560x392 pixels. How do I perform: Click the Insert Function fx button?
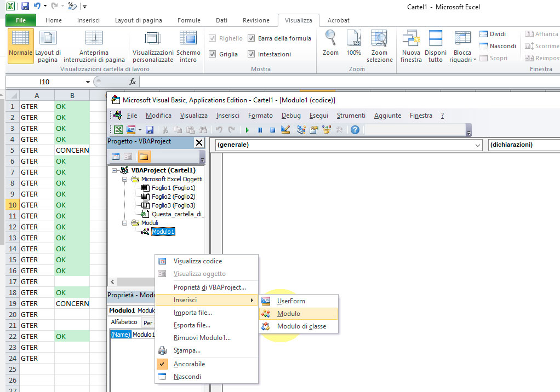pyautogui.click(x=133, y=82)
